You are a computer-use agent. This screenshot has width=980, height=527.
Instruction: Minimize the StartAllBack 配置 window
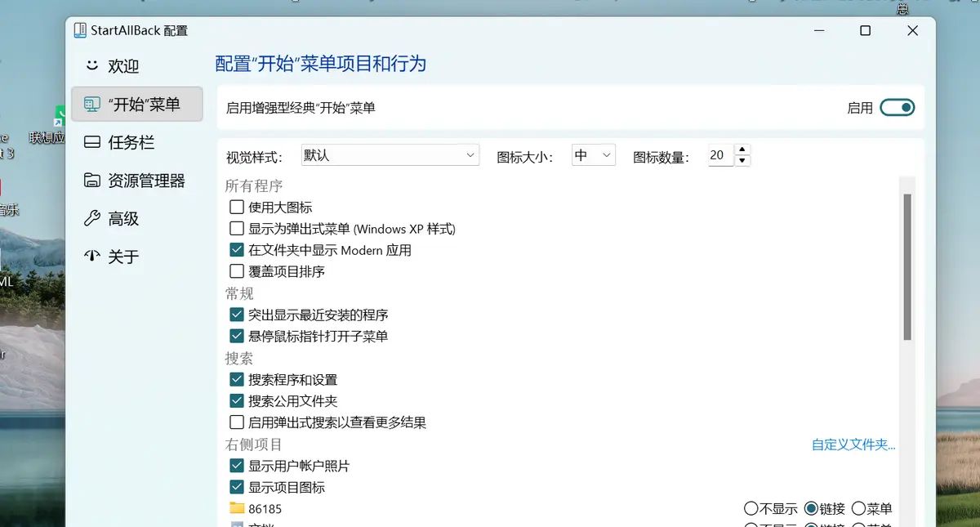pyautogui.click(x=819, y=31)
